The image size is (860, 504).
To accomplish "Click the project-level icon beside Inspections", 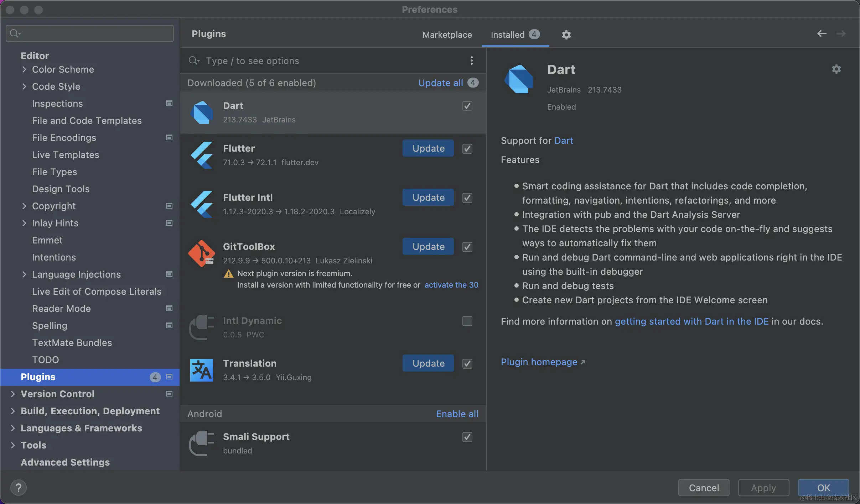I will click(169, 104).
